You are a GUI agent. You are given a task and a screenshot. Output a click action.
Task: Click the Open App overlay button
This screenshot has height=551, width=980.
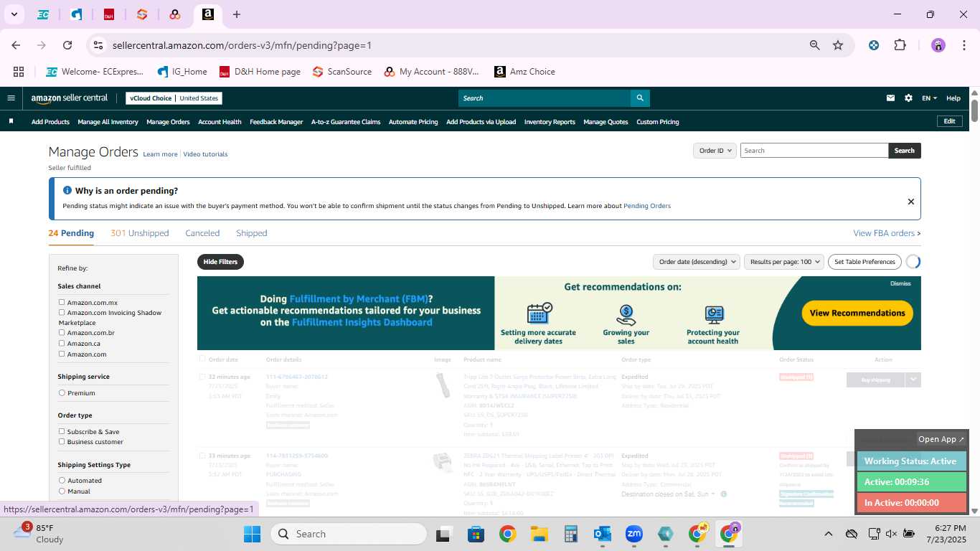(941, 439)
